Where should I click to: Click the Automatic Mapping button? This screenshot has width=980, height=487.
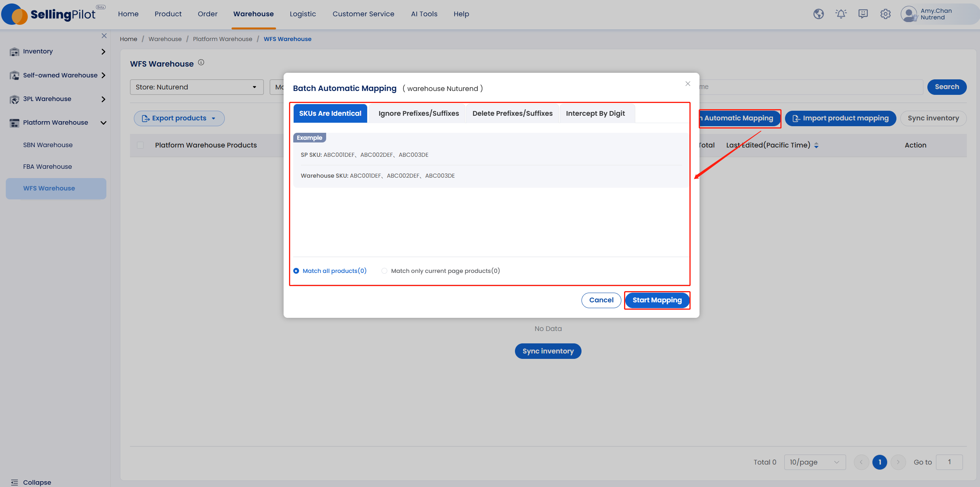[x=739, y=118]
